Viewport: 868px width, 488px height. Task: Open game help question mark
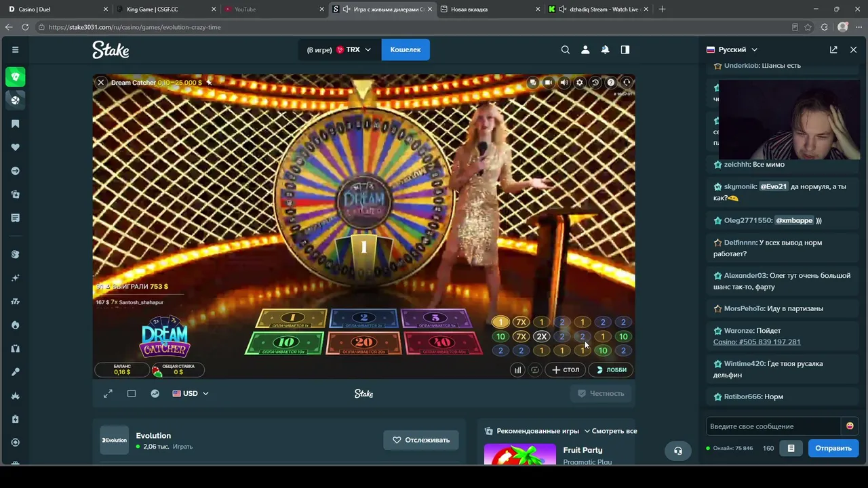[611, 83]
